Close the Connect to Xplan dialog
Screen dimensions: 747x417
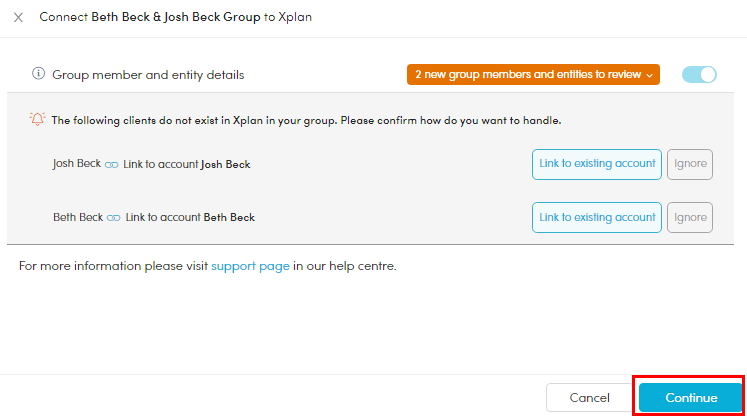tap(18, 18)
